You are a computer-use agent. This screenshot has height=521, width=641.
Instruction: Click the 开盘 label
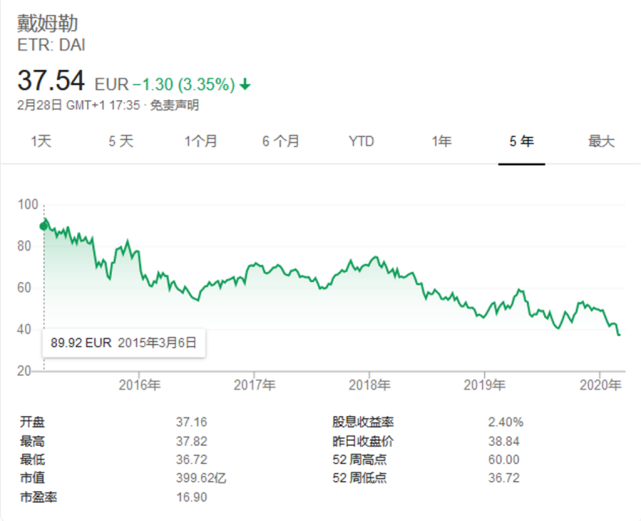coord(32,422)
